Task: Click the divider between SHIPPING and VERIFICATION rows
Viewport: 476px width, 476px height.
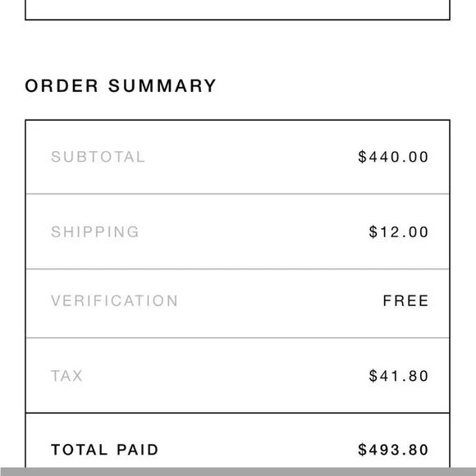Action: [x=237, y=269]
